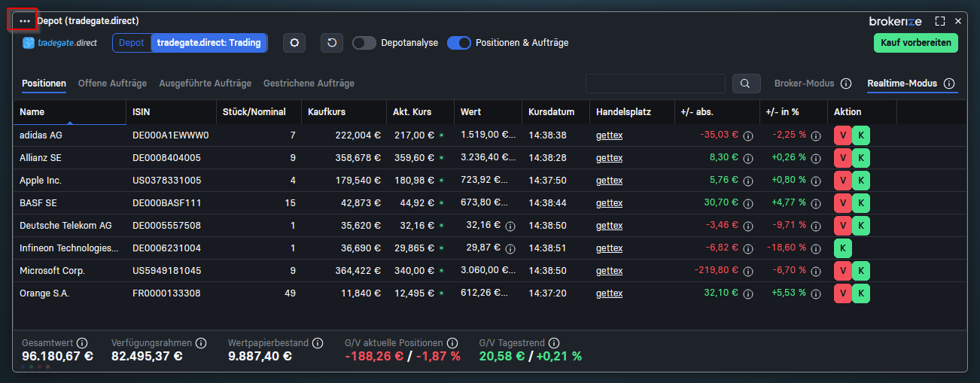Open info icon beside Allianz SE gain
980x383 pixels.
point(748,159)
